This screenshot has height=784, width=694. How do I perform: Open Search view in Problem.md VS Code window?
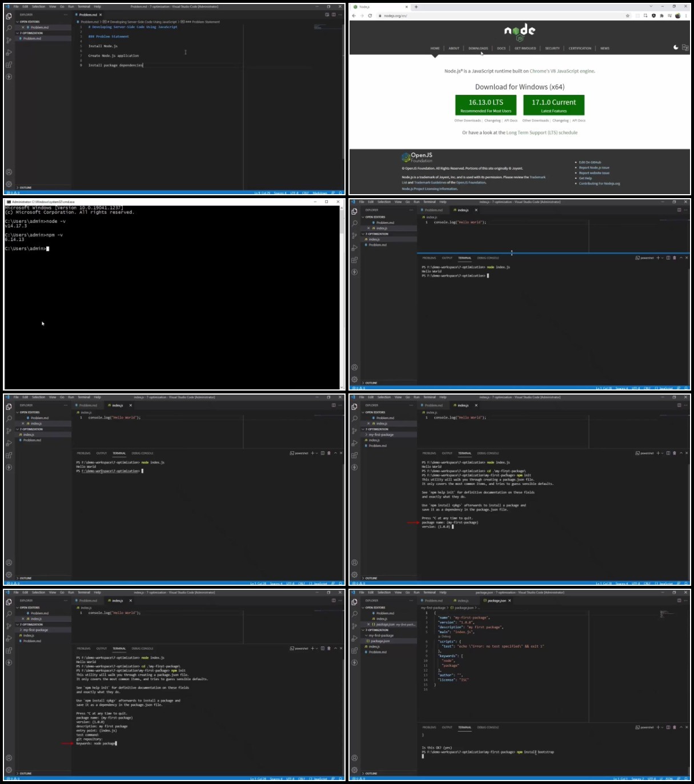click(x=9, y=28)
